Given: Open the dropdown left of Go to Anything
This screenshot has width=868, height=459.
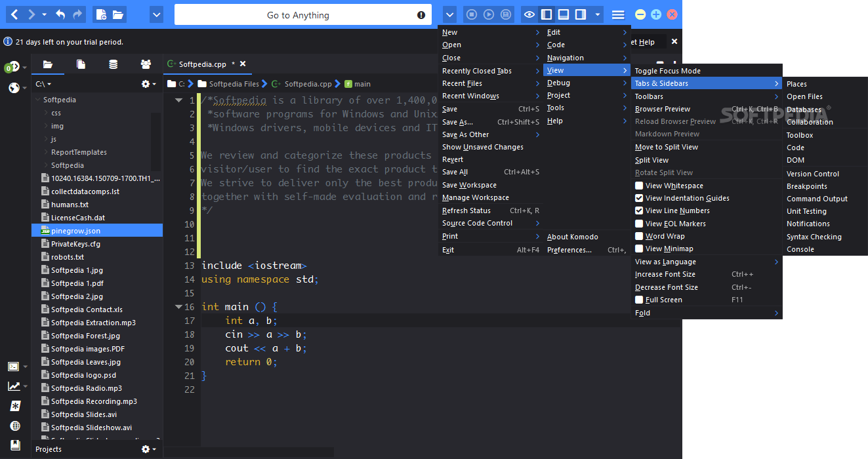Looking at the screenshot, I should (156, 14).
